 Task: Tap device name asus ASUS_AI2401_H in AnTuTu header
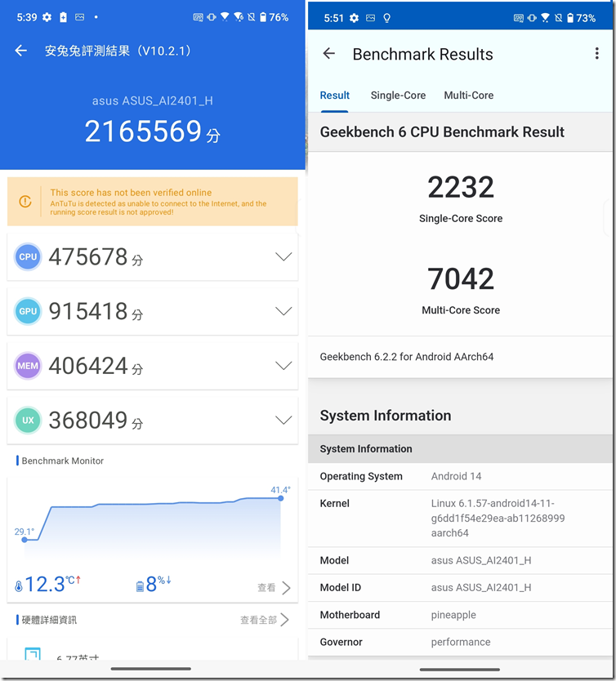[x=153, y=100]
